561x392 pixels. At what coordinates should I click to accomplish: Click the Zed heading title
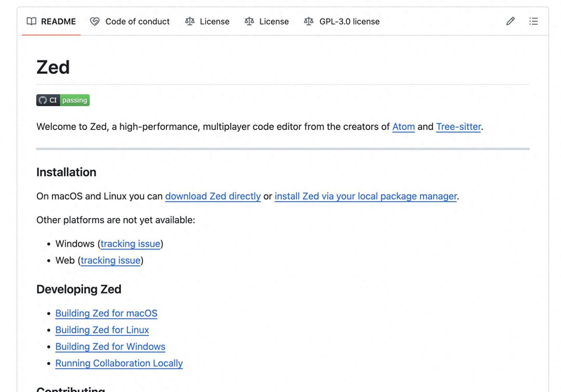pyautogui.click(x=53, y=67)
